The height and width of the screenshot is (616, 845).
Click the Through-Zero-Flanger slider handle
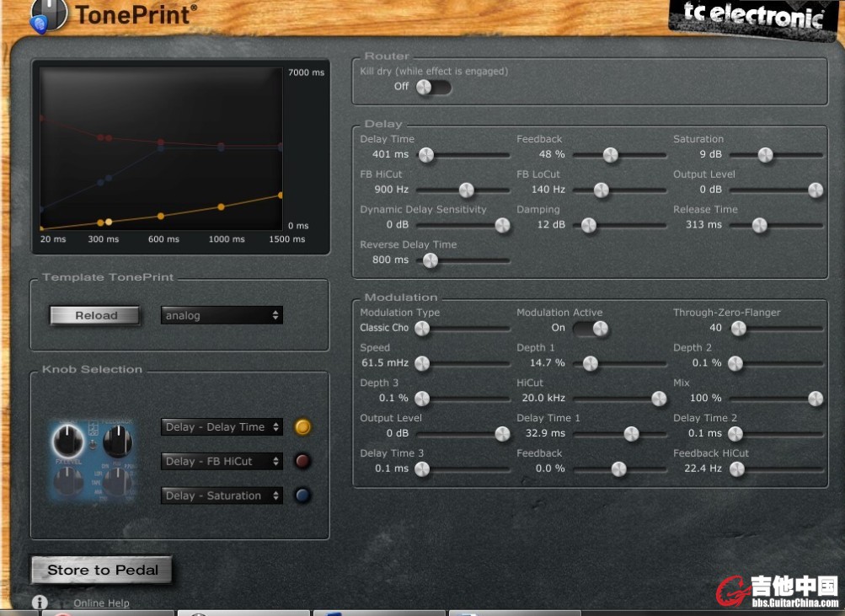(x=739, y=328)
